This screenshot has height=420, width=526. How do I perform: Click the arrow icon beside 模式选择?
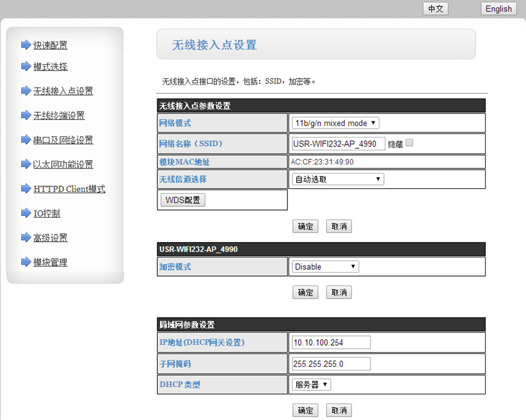point(26,67)
